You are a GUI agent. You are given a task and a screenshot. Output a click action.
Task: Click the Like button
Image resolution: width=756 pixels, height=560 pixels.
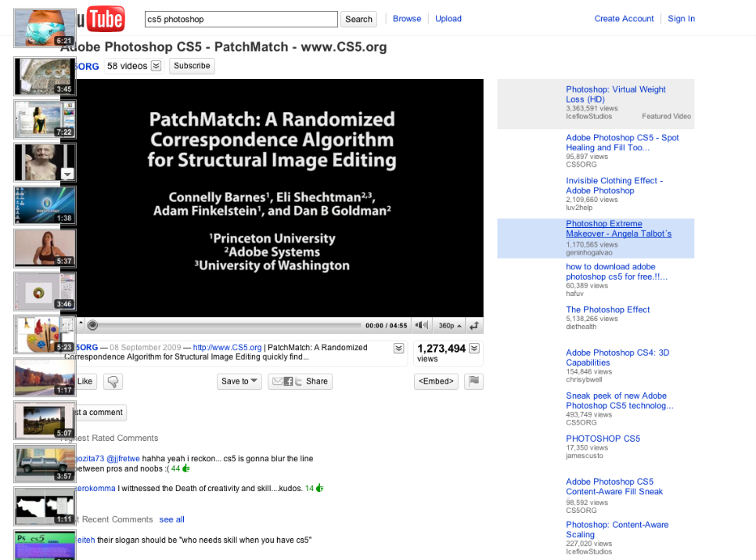point(86,381)
